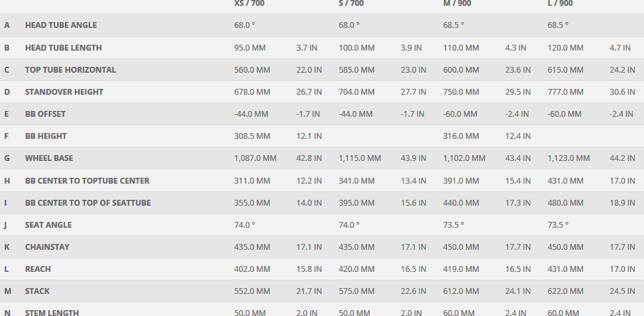This screenshot has height=316, width=644.
Task: Select the WHEEL BASE row label
Action: (x=49, y=158)
